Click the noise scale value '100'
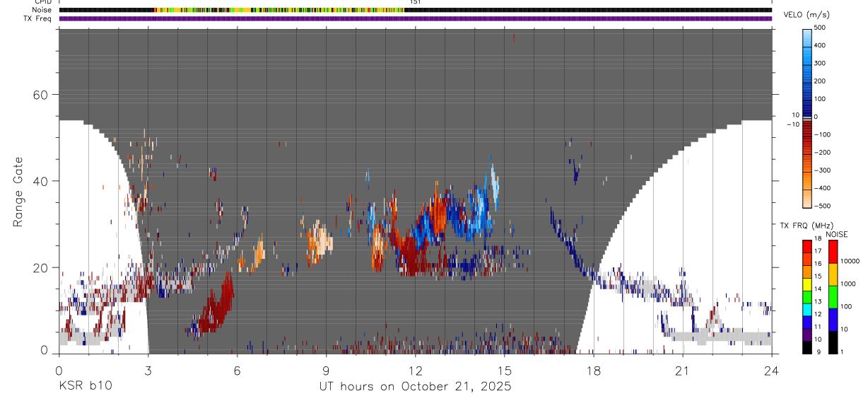The width and height of the screenshot is (868, 401). (847, 306)
